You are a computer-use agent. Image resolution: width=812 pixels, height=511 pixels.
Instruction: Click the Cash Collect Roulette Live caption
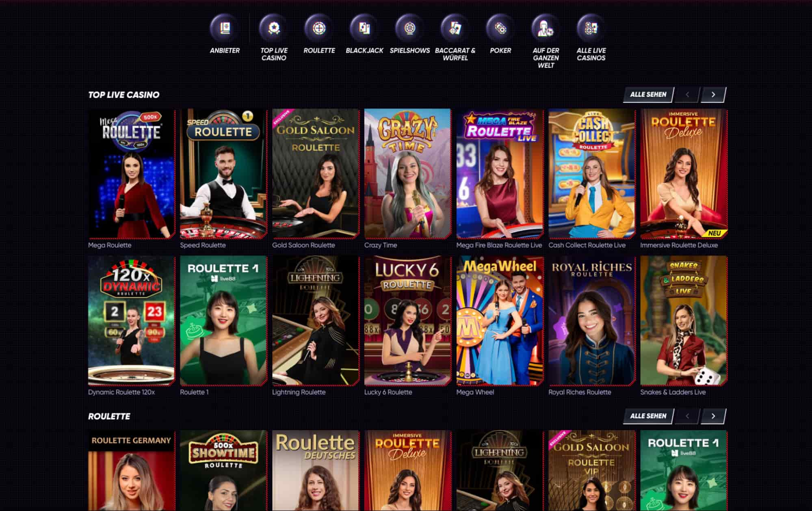587,245
